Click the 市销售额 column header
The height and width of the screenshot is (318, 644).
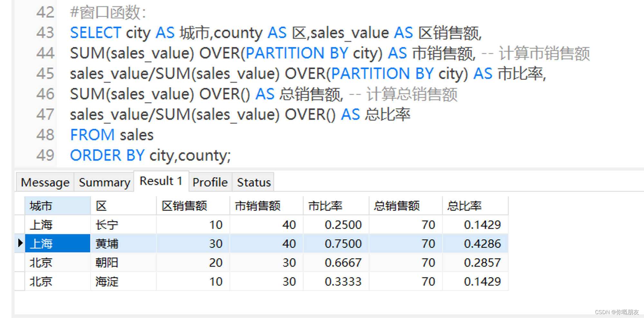point(257,205)
